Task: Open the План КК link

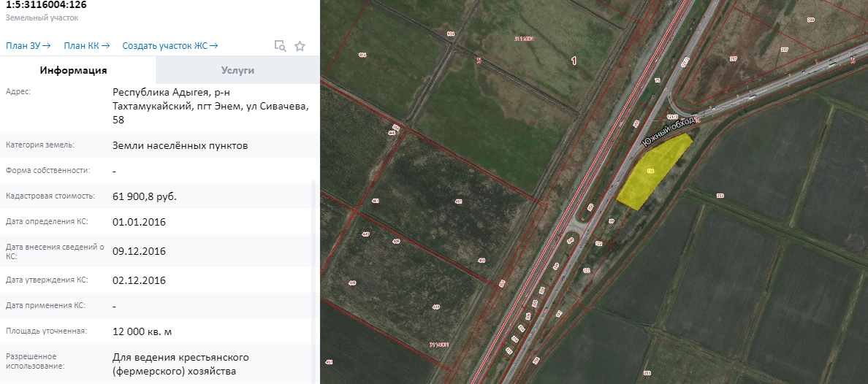Action: coord(86,46)
